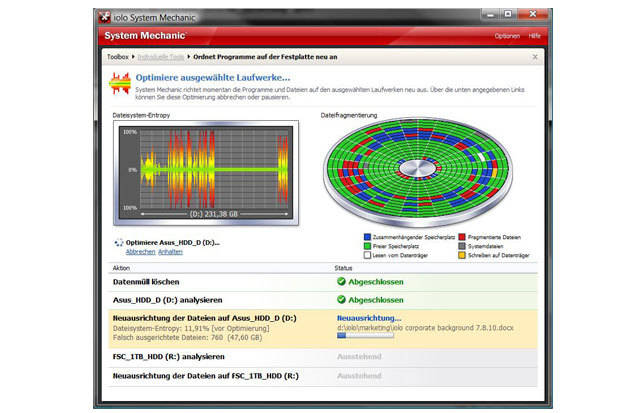Click the Abbrechen link

point(140,252)
